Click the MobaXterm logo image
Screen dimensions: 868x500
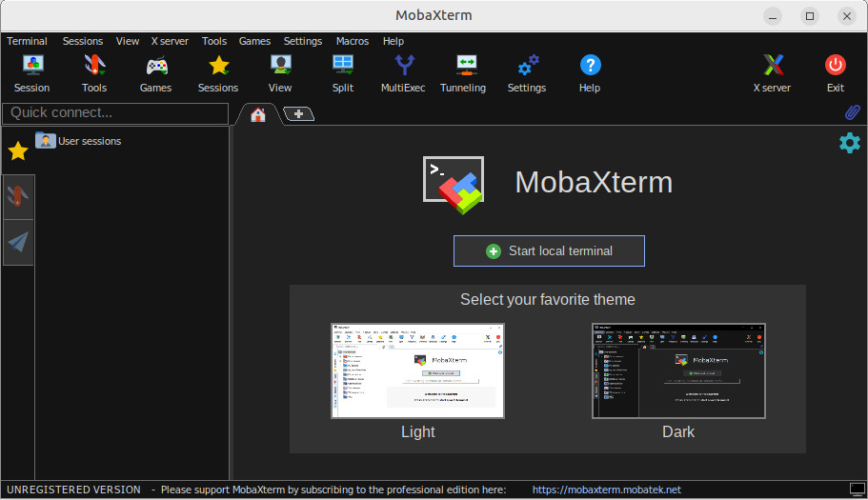click(454, 185)
